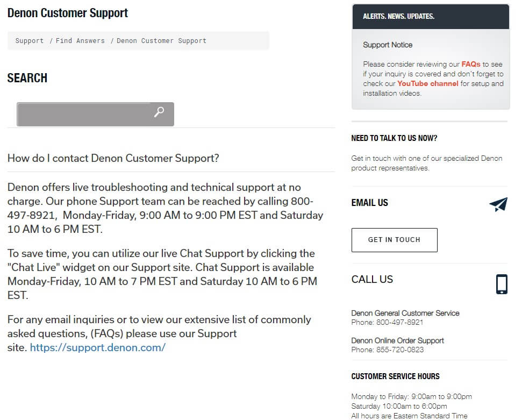522x420 pixels.
Task: Click the CALL US heading
Action: [x=372, y=279]
